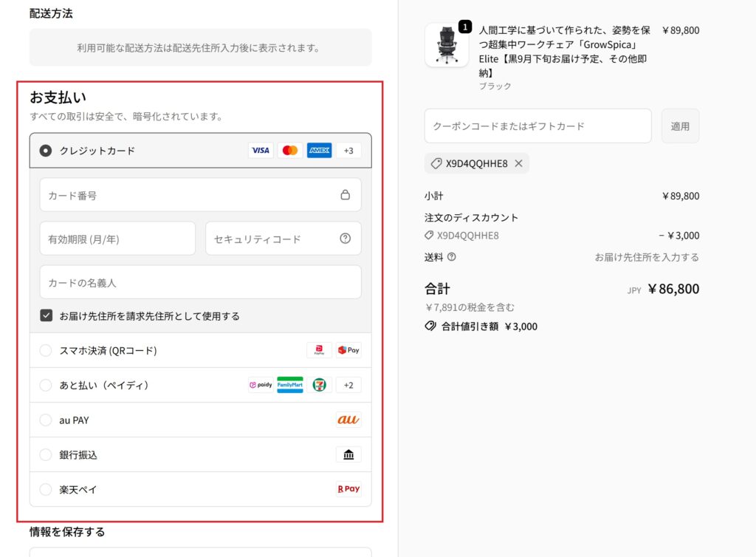
Task: Click the FamilyMart logo icon
Action: (290, 385)
